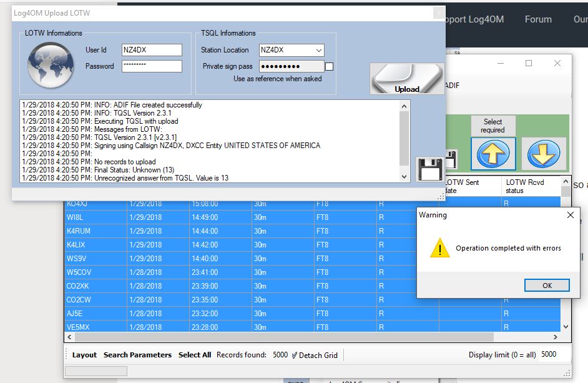Click the grid horizontal scrollbar thumb
The image size is (588, 383).
click(284, 337)
